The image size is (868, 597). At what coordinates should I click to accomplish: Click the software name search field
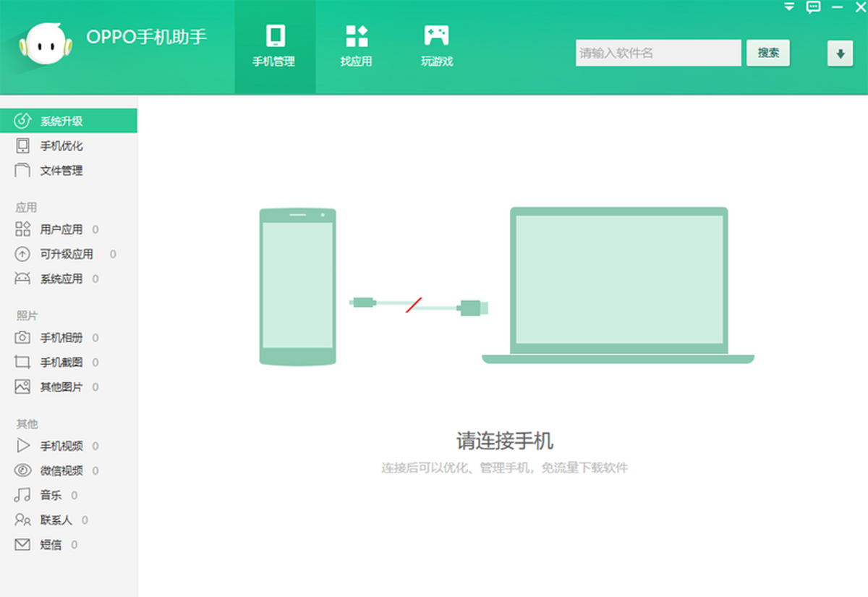tap(658, 53)
